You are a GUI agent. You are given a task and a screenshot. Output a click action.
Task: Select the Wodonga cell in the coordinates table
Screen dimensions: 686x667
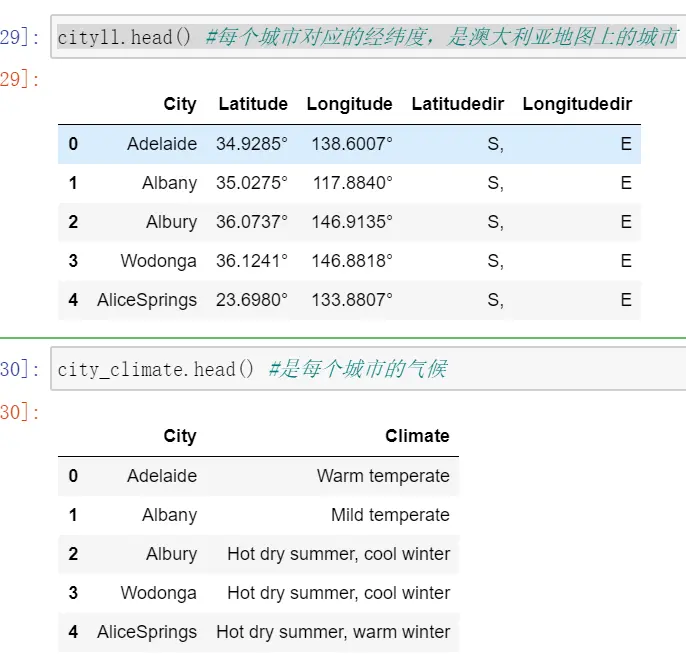click(x=158, y=261)
